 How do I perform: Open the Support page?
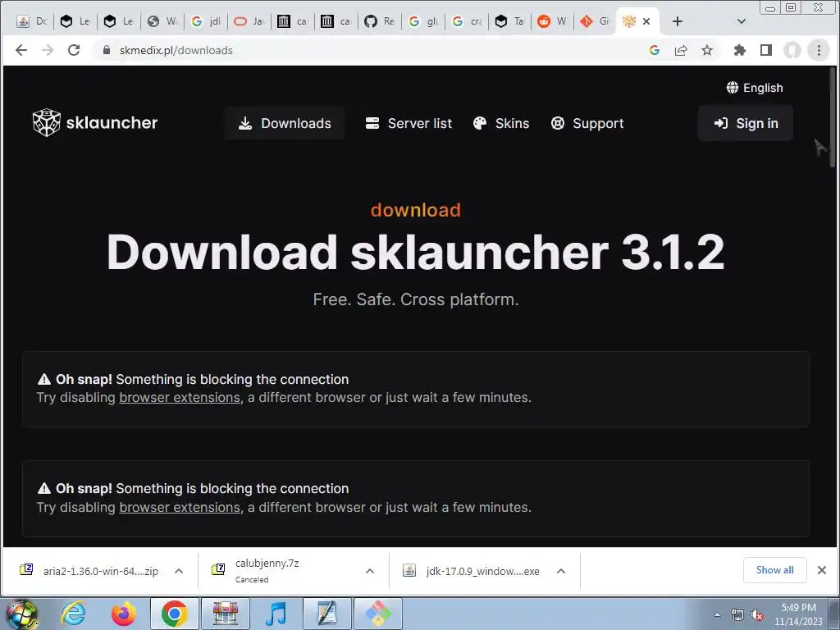pos(587,123)
